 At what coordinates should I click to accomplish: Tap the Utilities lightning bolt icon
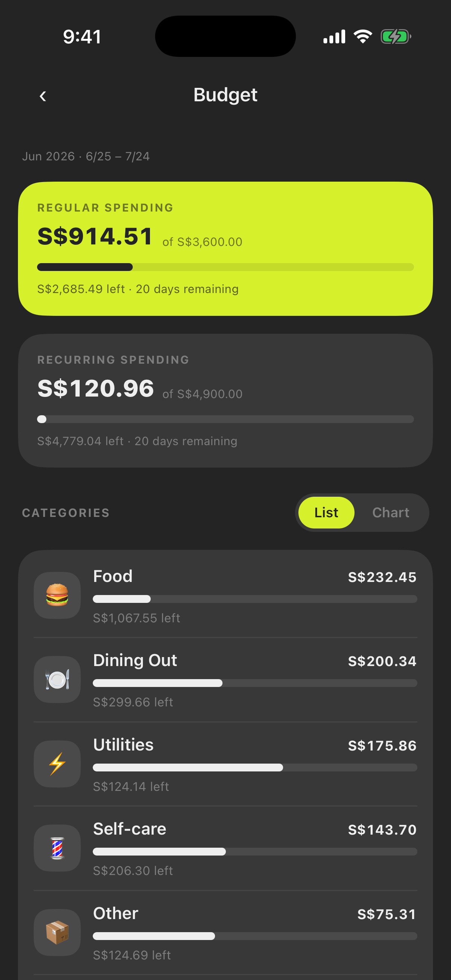[57, 764]
